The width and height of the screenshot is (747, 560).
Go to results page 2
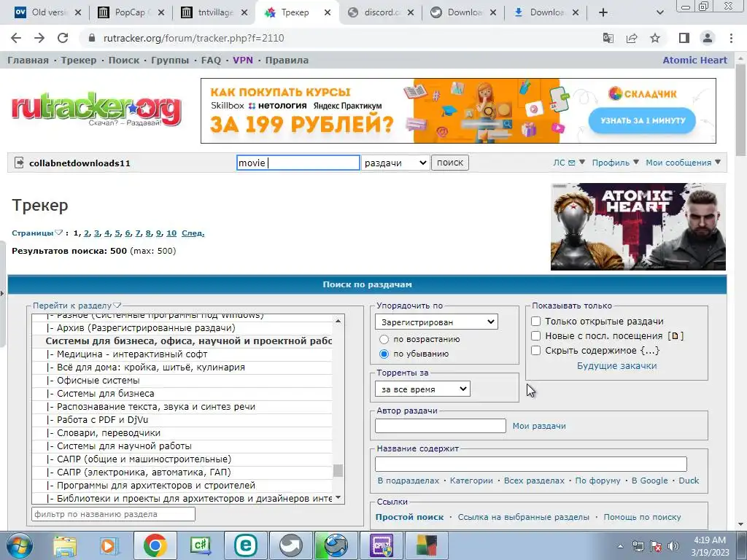(86, 233)
